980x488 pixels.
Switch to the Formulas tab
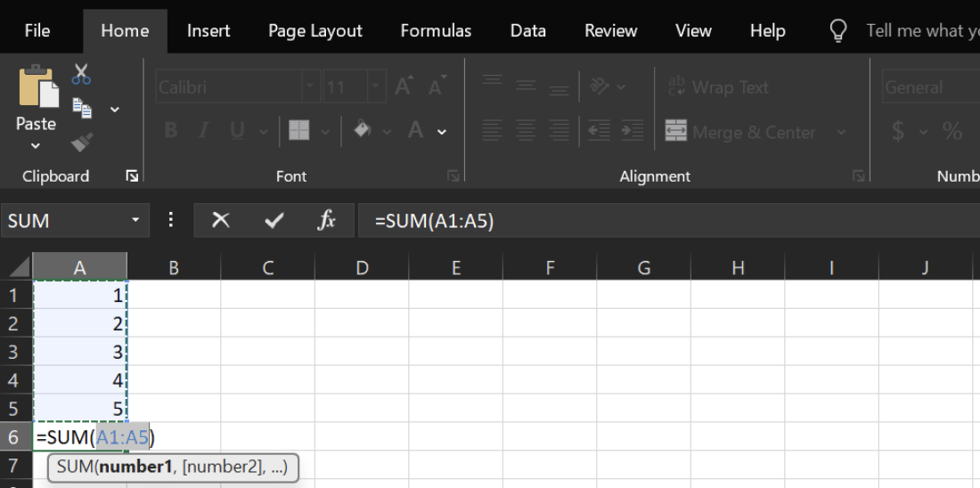pos(436,30)
